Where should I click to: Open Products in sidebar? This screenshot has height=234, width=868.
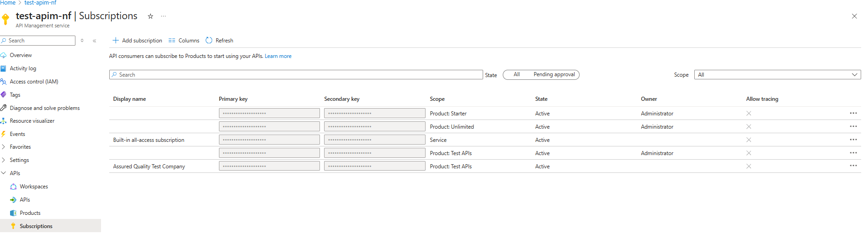tap(30, 213)
